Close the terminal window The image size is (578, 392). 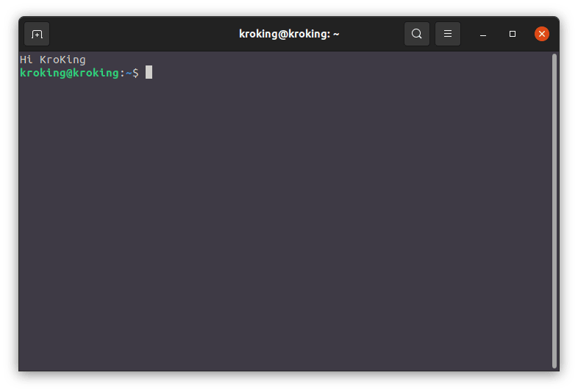coord(541,34)
